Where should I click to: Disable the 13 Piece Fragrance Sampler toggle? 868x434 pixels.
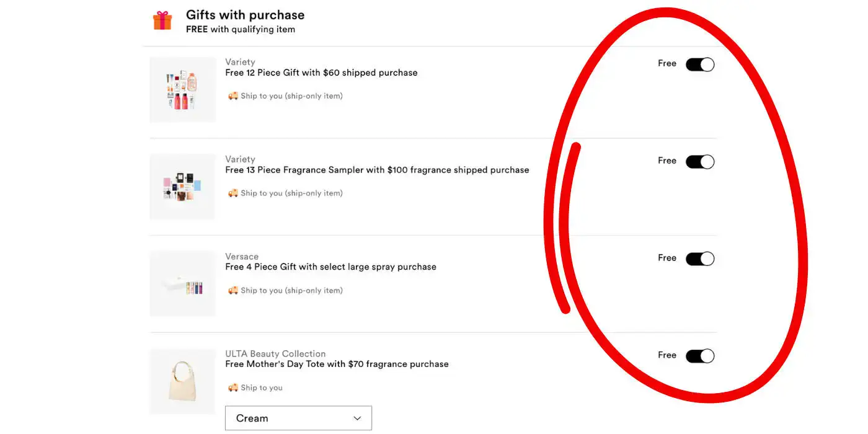tap(700, 162)
